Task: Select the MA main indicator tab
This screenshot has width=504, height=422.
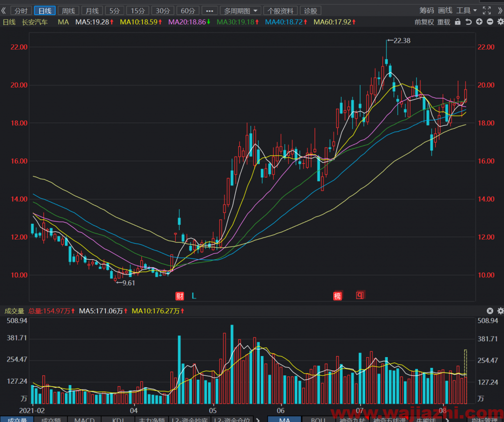Action: coord(284,419)
